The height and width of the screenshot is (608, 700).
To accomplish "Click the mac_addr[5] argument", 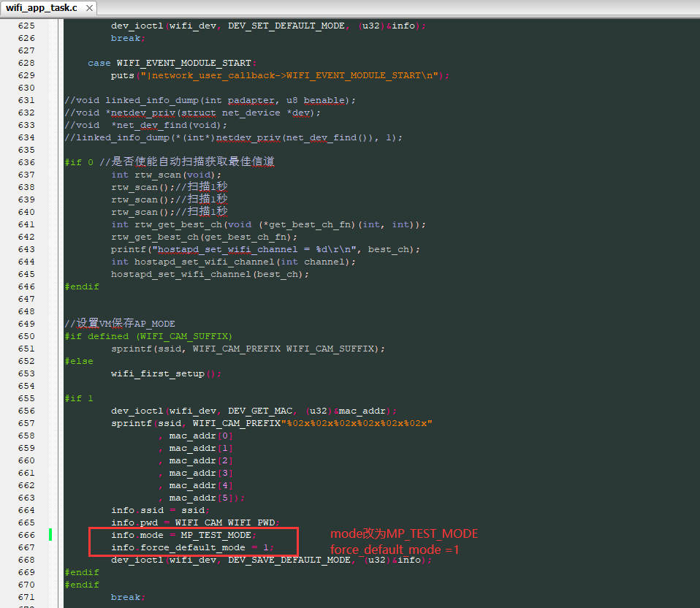I will pyautogui.click(x=201, y=498).
